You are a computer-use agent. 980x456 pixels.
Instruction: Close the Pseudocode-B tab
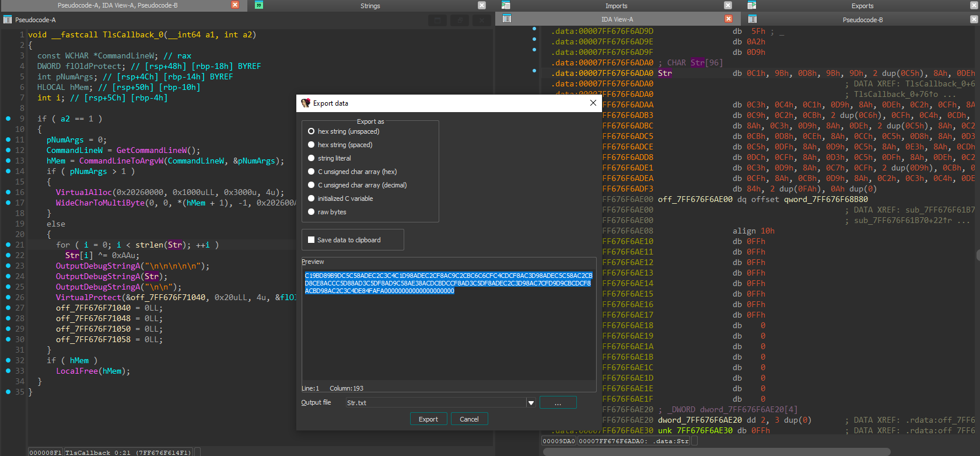pos(974,19)
